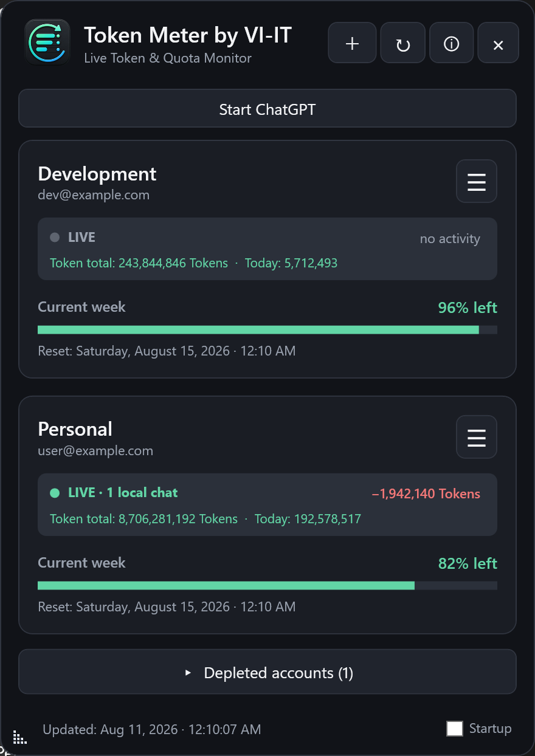Click the gray LIVE status dot for Development
Viewport: 535px width, 756px height.
coord(55,238)
